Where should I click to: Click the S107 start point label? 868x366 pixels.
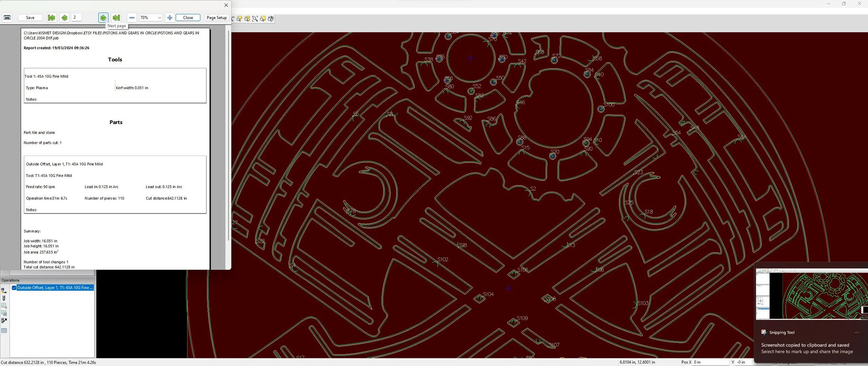[554, 345]
